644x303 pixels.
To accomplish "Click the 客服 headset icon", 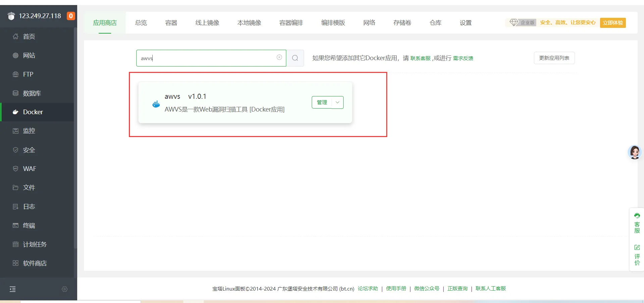I will point(637,216).
